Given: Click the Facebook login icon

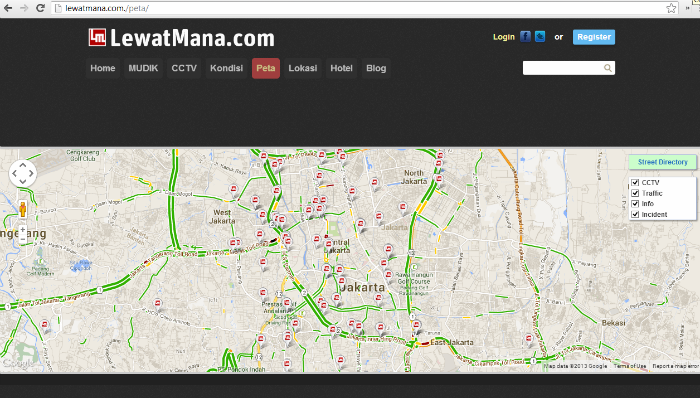Looking at the screenshot, I should point(525,37).
